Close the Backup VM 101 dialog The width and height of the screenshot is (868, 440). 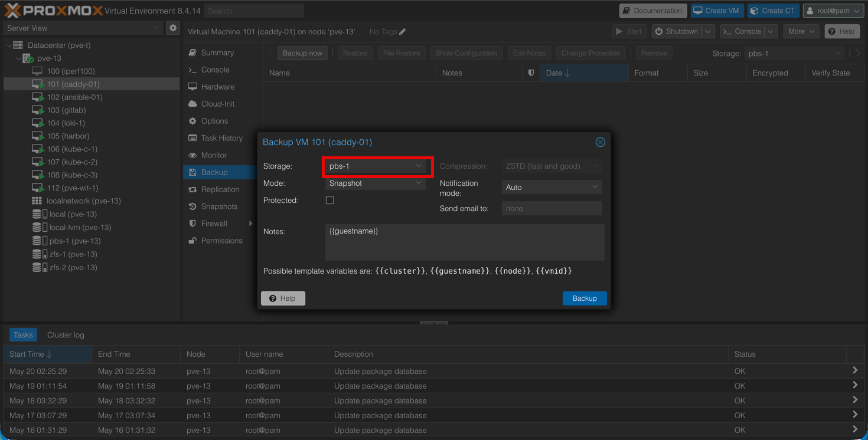[x=600, y=142]
